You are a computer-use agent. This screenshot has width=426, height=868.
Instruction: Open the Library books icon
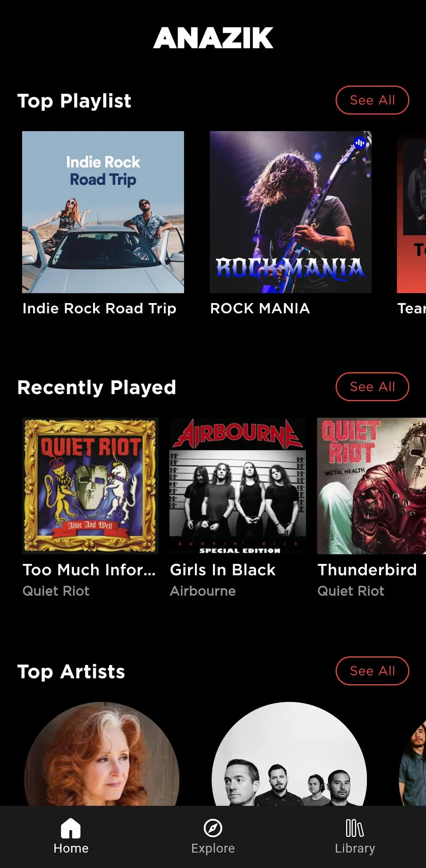[x=355, y=828]
